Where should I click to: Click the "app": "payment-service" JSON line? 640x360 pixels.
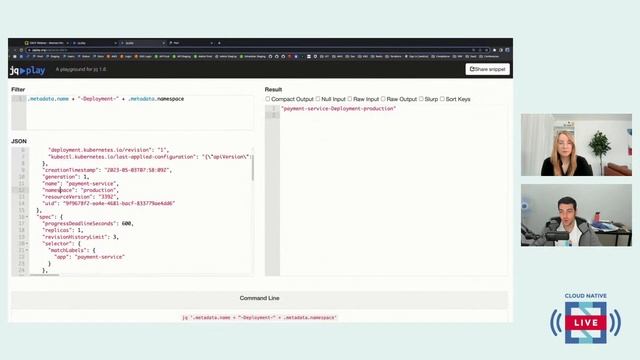[89, 257]
